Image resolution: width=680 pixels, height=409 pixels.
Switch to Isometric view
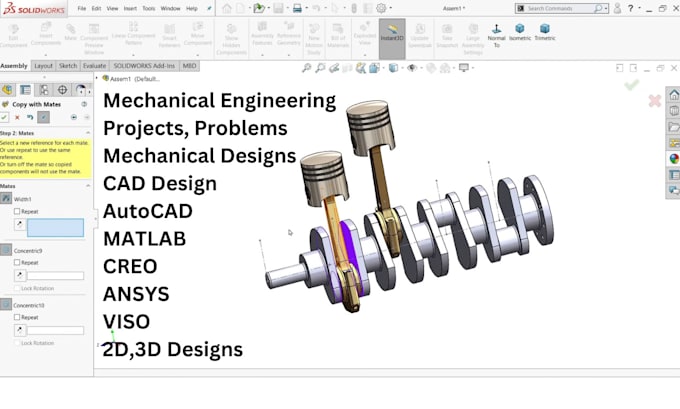[x=520, y=33]
